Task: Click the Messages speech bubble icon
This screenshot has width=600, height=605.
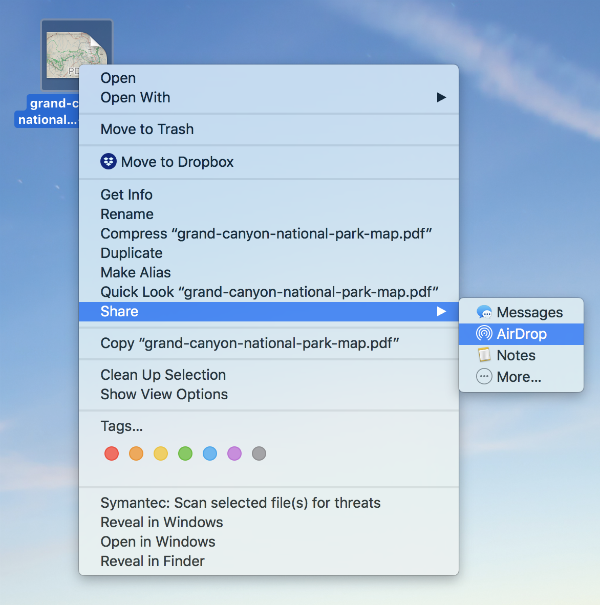Action: (484, 313)
